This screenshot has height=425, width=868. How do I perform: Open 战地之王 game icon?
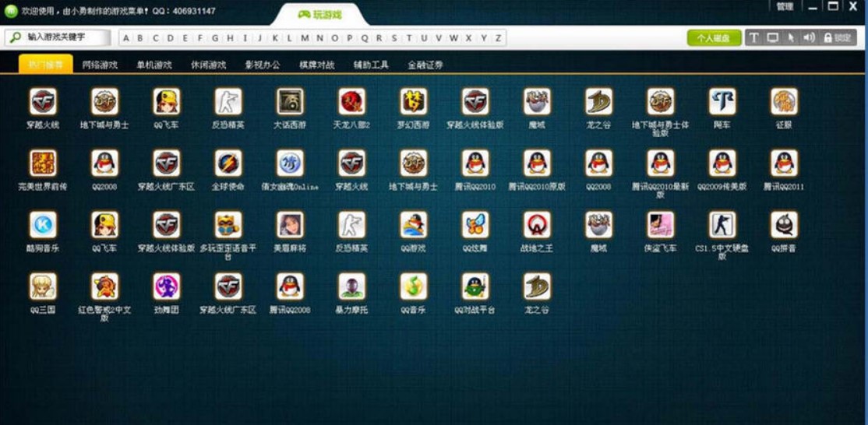[x=538, y=225]
